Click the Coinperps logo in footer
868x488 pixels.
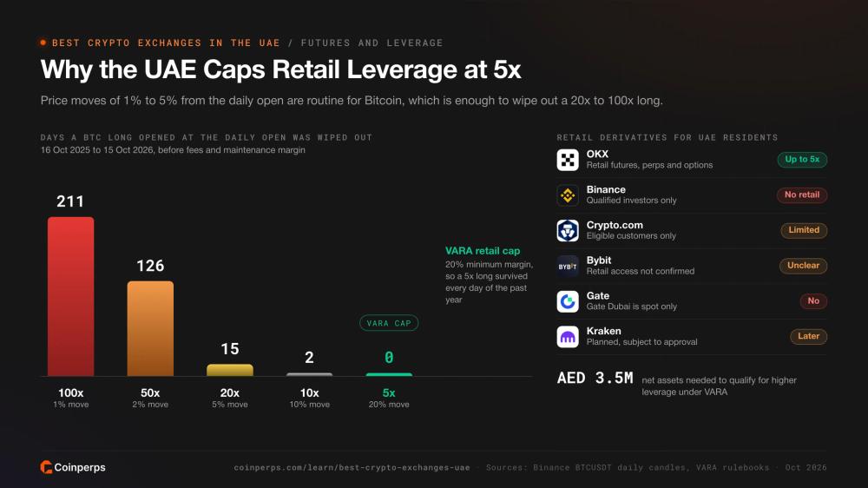coord(73,467)
